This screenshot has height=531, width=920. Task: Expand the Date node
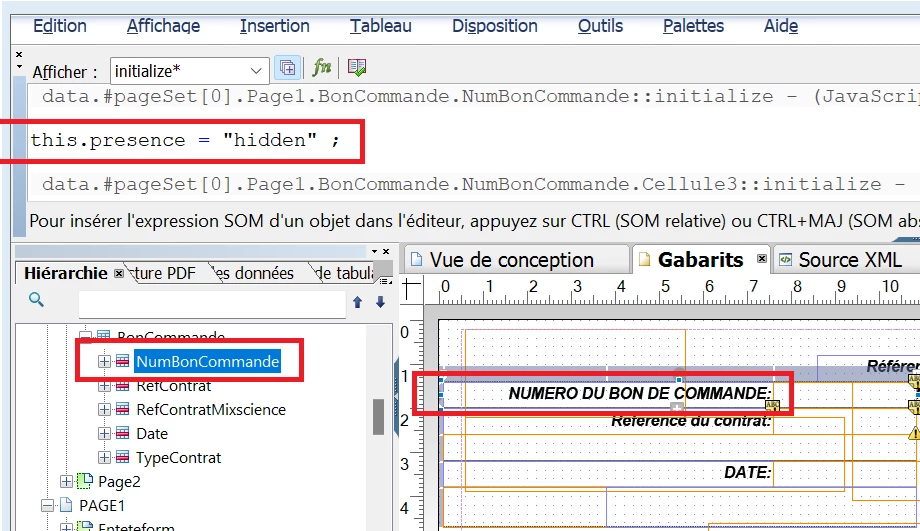click(x=104, y=434)
